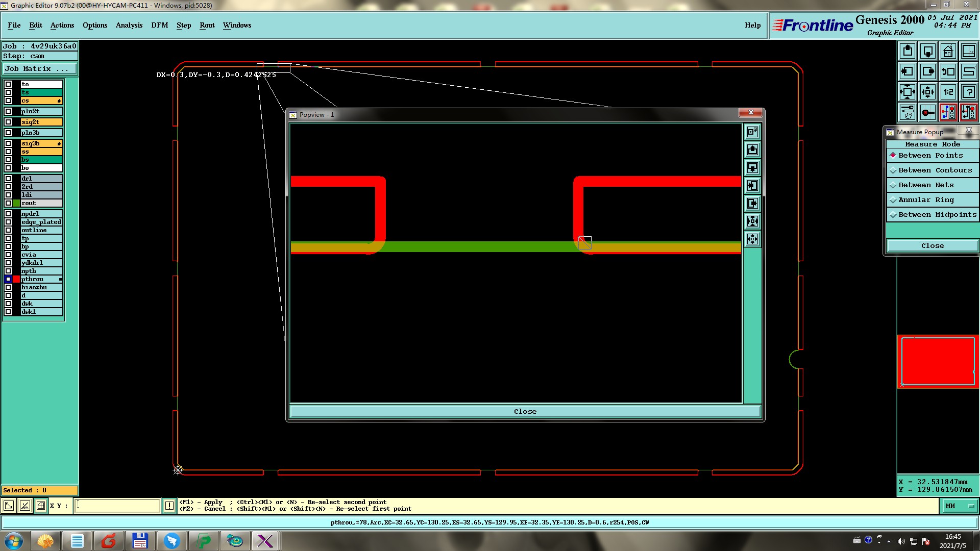
Task: Toggle display checkbox of layer drl
Action: [x=8, y=179]
